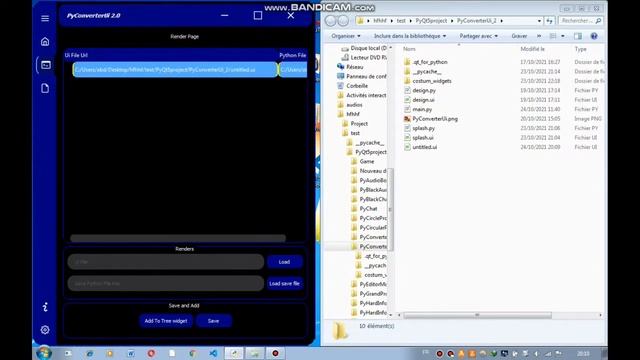Click the Load button next to Ui file field

click(284, 262)
